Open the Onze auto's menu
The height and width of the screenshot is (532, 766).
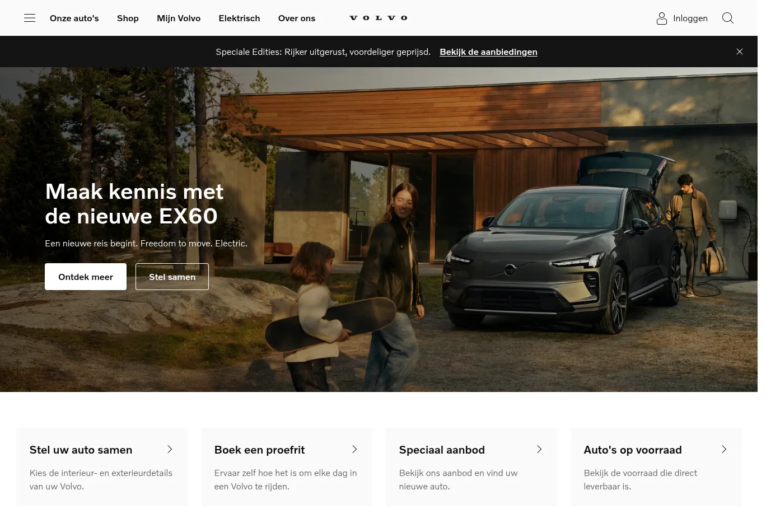[x=74, y=18]
